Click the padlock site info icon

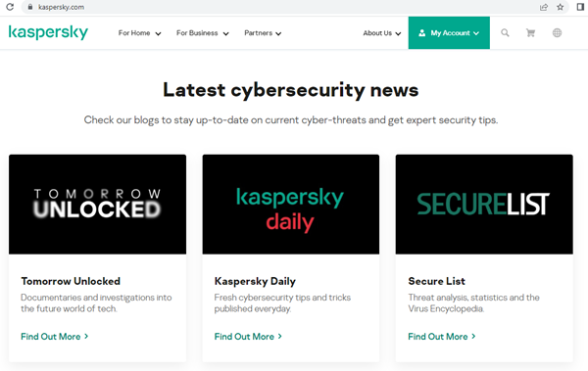click(x=30, y=7)
